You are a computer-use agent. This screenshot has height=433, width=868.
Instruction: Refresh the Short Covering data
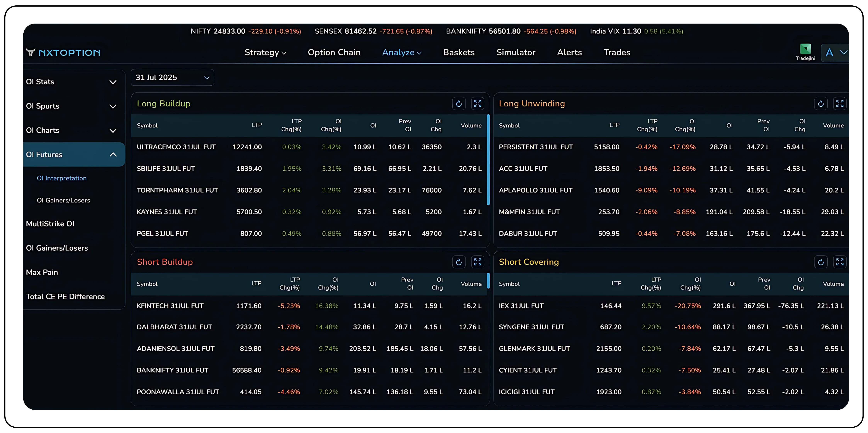click(821, 262)
